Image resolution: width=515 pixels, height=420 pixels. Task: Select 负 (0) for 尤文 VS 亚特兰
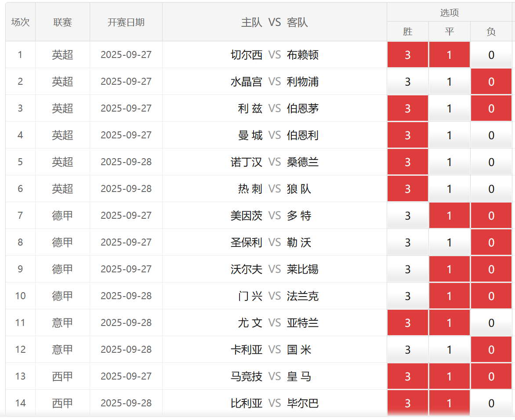491,323
